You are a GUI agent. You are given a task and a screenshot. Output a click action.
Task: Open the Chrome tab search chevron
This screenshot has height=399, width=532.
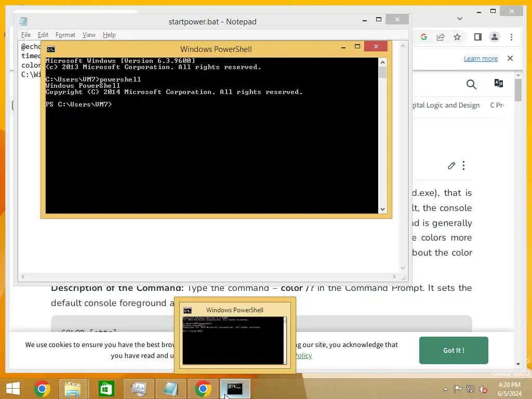[x=459, y=19]
